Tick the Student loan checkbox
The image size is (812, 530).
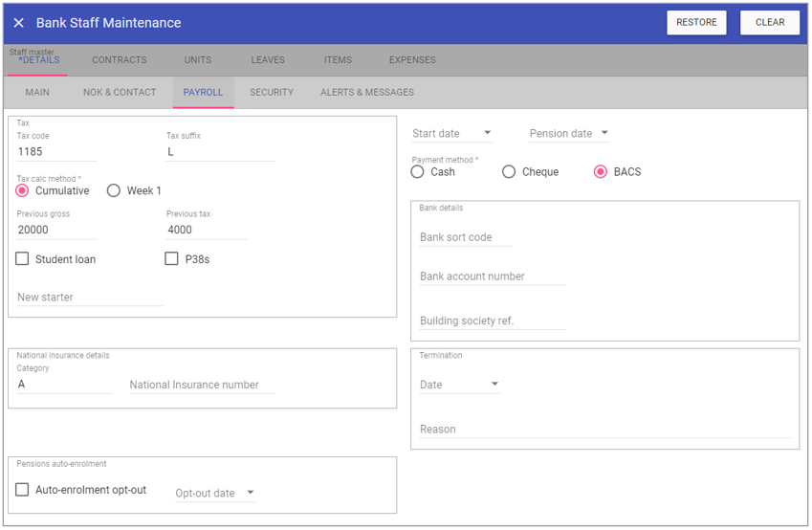tap(22, 258)
